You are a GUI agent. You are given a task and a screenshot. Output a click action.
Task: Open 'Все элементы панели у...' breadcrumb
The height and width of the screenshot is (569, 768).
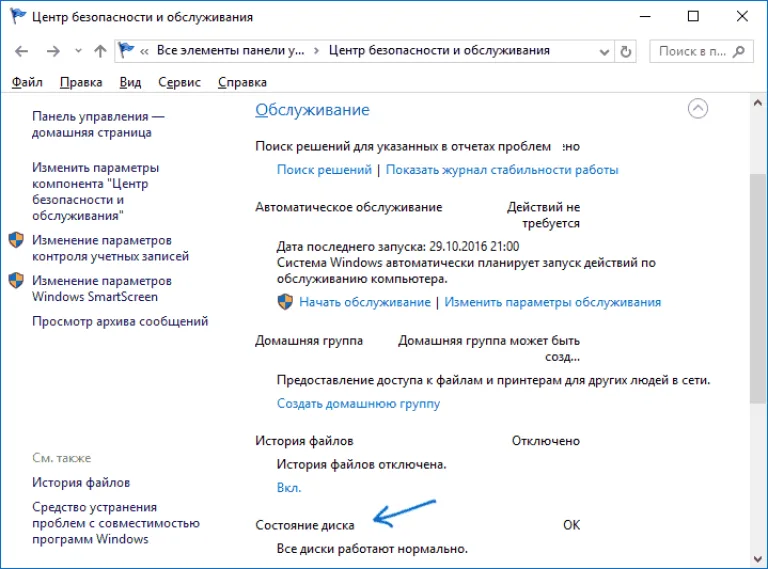point(230,50)
